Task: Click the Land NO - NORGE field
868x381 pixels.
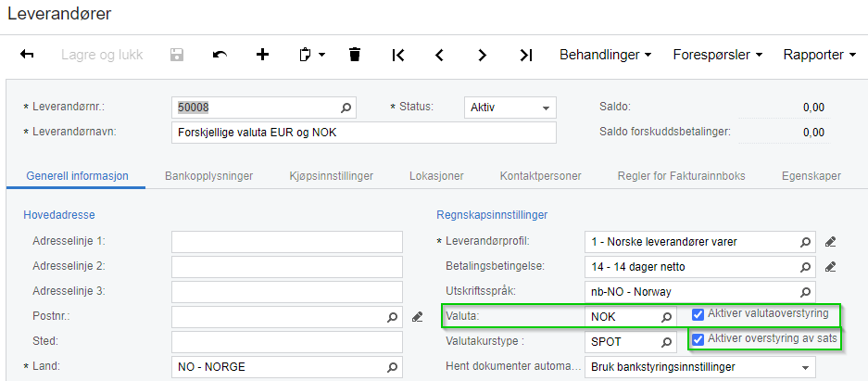Action: [x=287, y=366]
